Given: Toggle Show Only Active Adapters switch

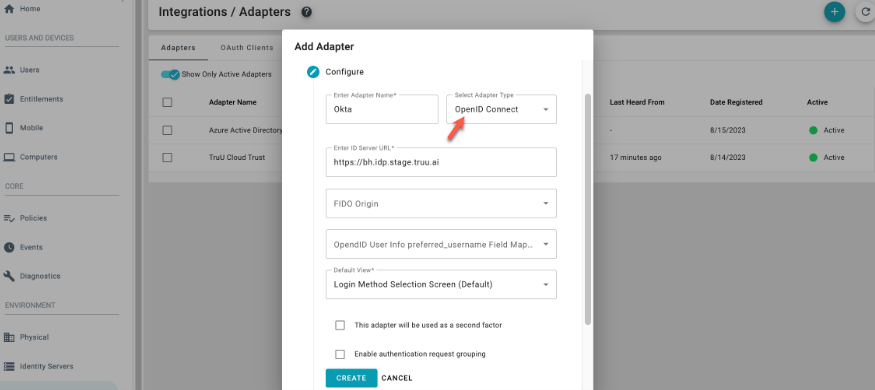Looking at the screenshot, I should click(170, 74).
